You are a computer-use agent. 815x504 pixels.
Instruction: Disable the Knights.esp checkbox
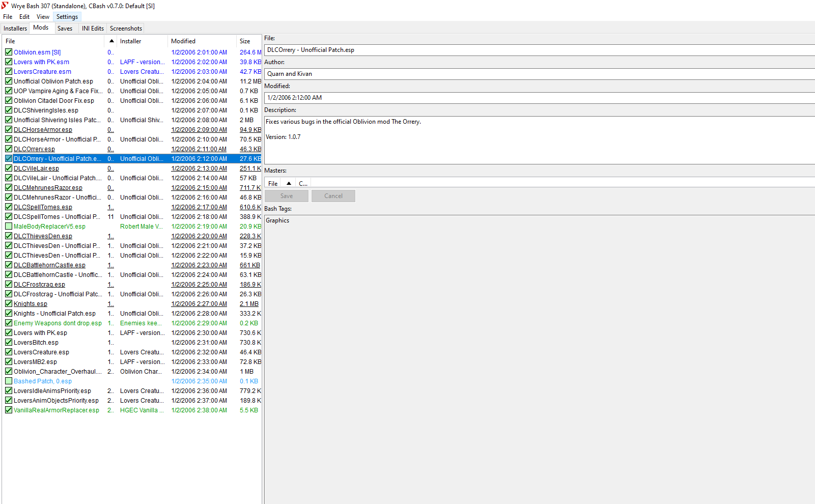pos(9,303)
